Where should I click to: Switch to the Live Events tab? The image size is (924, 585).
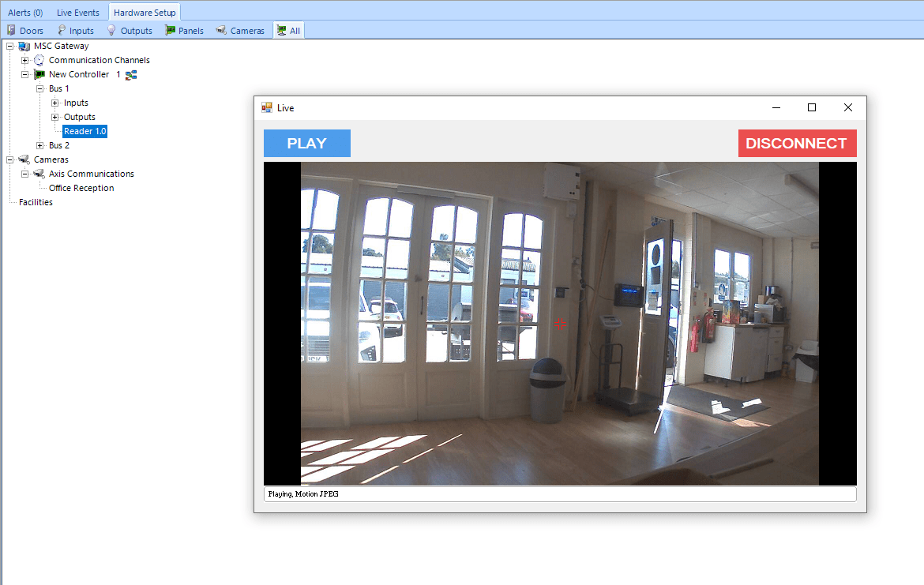pos(77,12)
